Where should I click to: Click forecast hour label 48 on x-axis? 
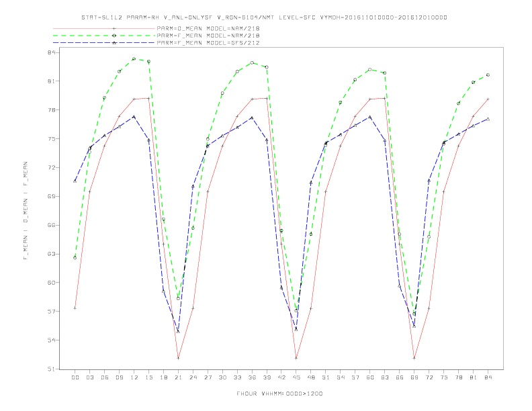coord(311,377)
